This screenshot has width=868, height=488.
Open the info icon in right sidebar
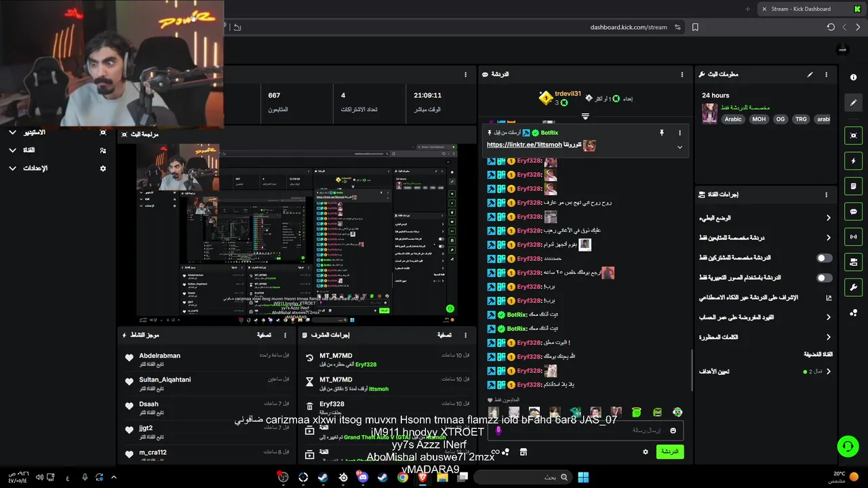click(853, 77)
